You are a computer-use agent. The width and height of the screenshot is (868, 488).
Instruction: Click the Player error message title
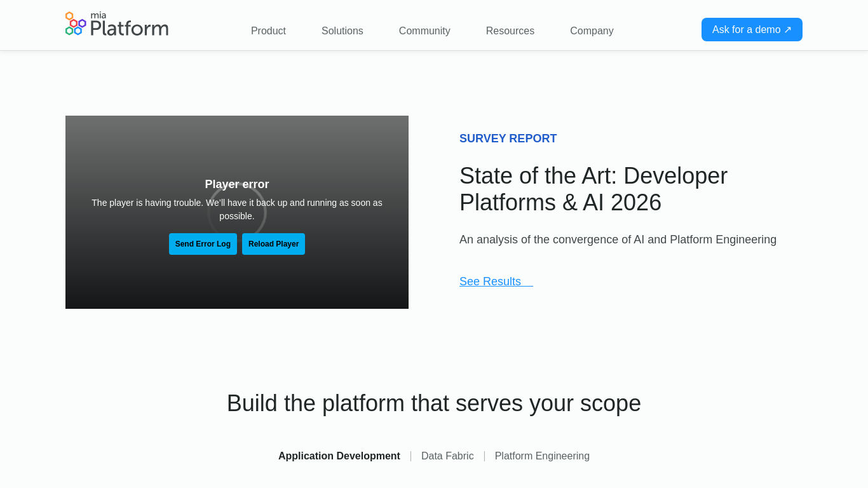(237, 184)
